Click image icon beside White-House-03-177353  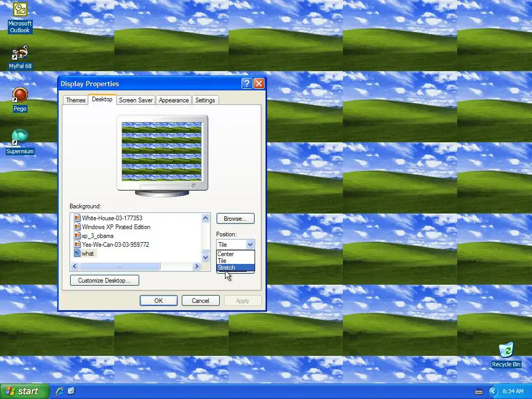77,218
